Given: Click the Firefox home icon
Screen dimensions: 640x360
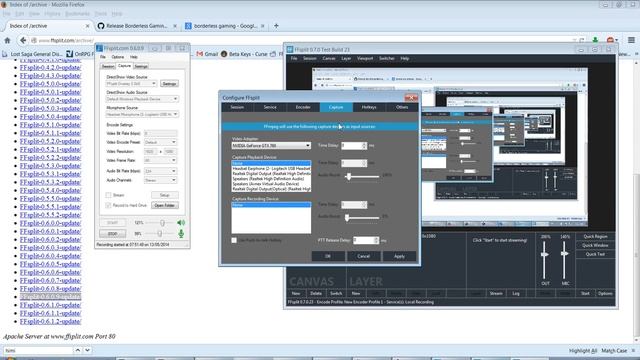Looking at the screenshot, I should click(x=7, y=40).
